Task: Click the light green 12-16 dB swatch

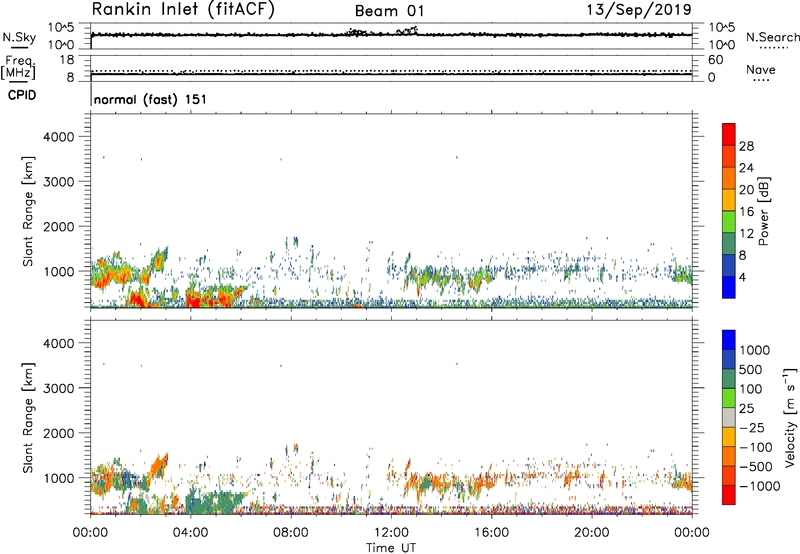Action: [729, 221]
